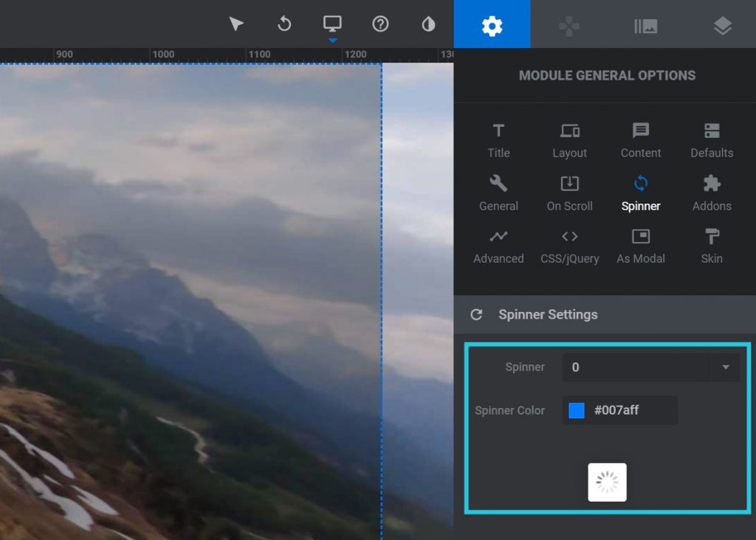This screenshot has width=756, height=540.
Task: Open the Content settings section
Action: pos(640,139)
